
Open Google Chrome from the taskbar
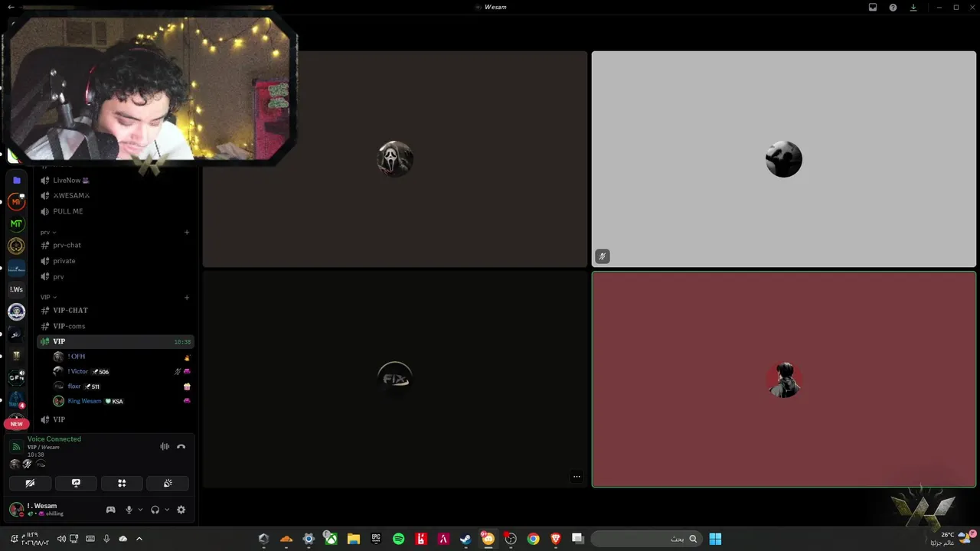[x=533, y=539]
